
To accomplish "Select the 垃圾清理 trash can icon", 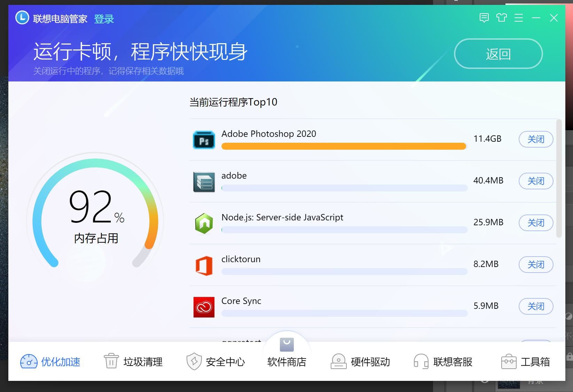I will point(111,362).
